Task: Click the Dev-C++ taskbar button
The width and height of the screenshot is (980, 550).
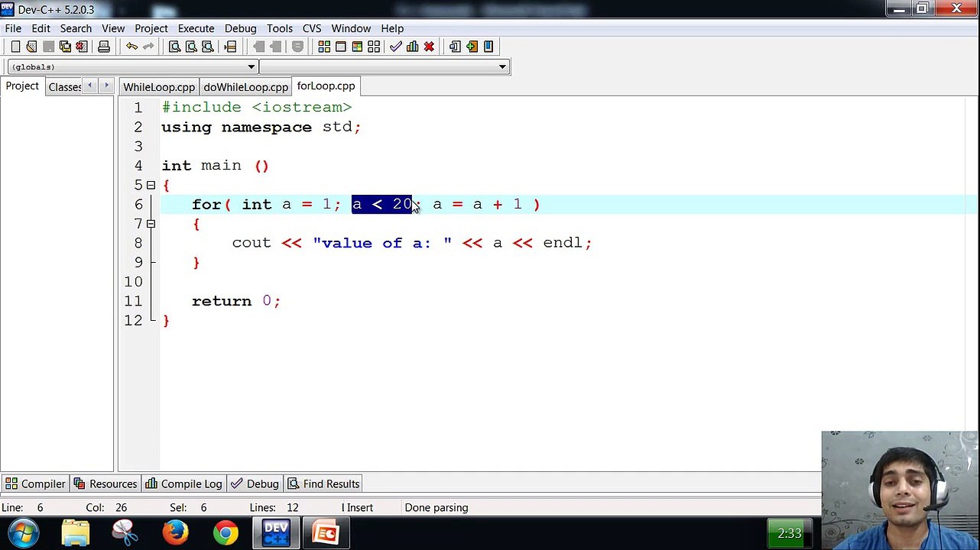Action: [276, 533]
